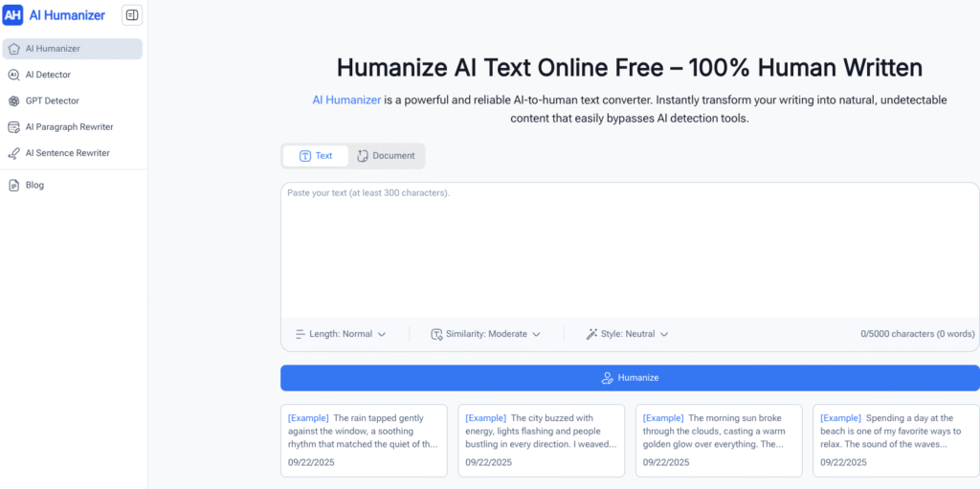
Task: Pick the morning sun example card
Action: pos(719,440)
